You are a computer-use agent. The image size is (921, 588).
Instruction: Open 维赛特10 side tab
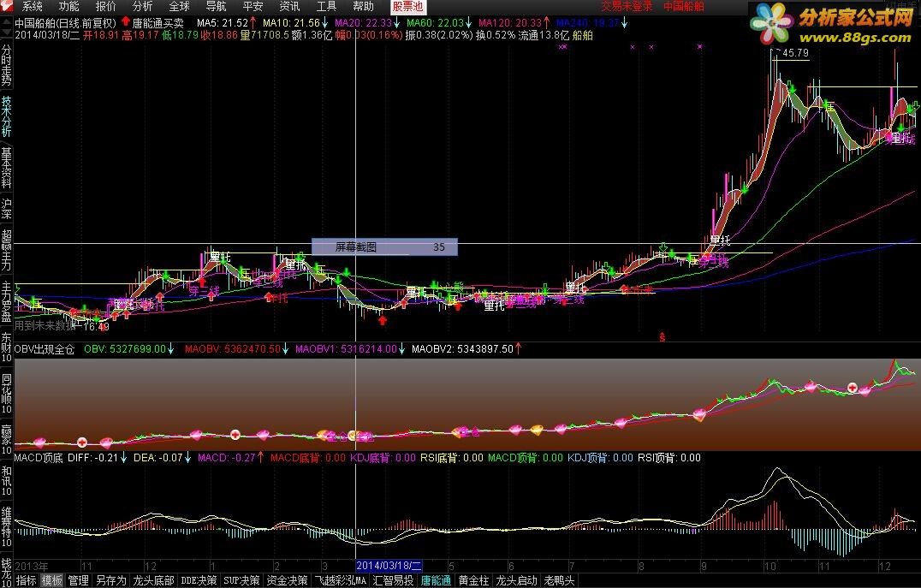coord(7,527)
